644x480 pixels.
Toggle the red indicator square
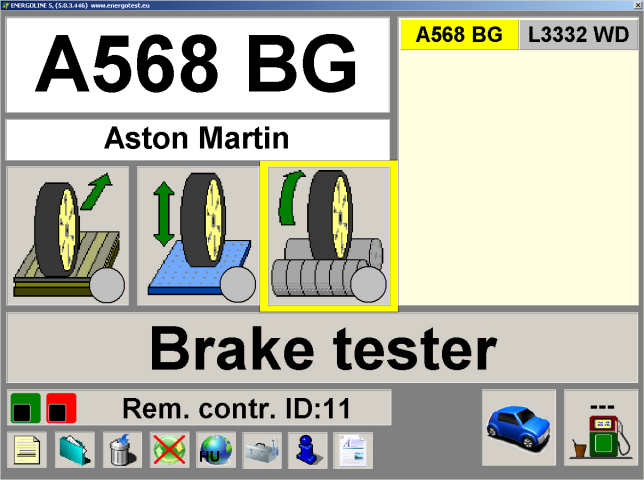59,409
